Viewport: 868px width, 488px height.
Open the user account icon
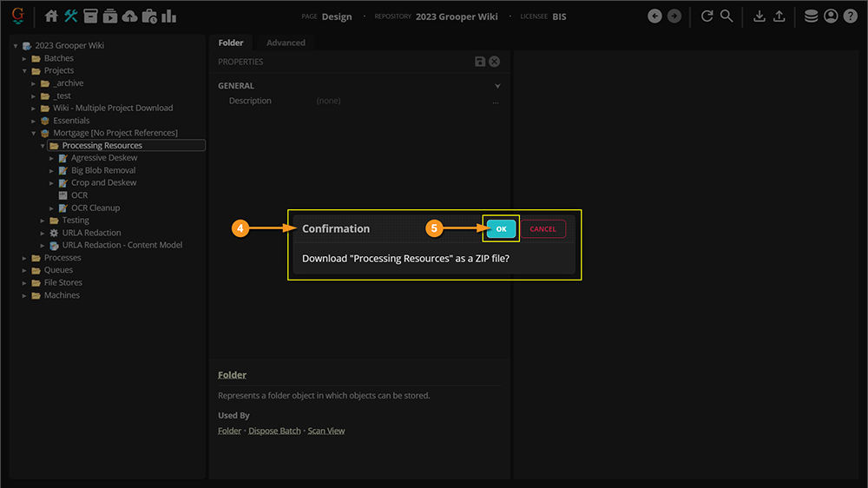pyautogui.click(x=831, y=16)
